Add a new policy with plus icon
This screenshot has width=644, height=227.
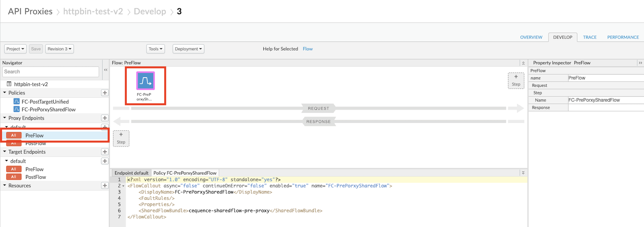pyautogui.click(x=105, y=93)
